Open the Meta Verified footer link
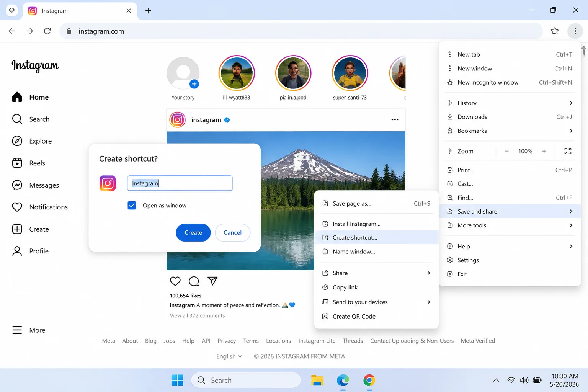Viewport: 588px width, 392px height. pyautogui.click(x=478, y=341)
